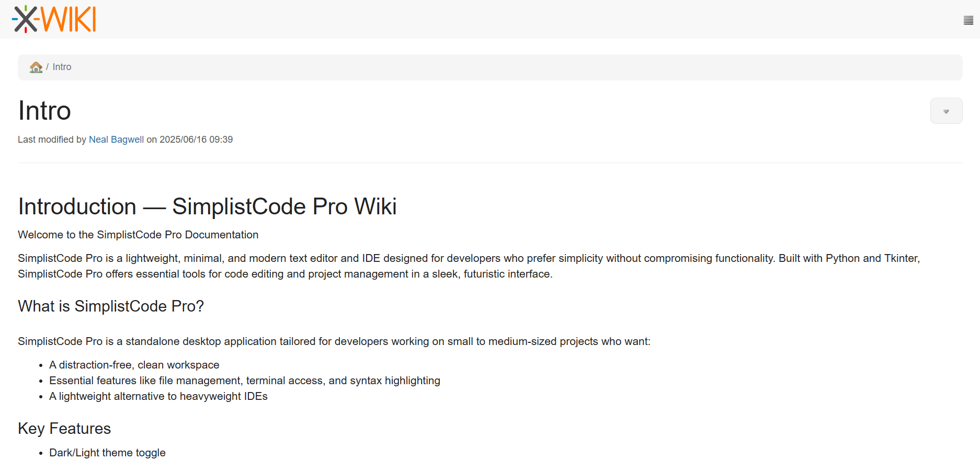Open the drawer menu hamburger icon
This screenshot has width=980, height=460.
click(968, 20)
